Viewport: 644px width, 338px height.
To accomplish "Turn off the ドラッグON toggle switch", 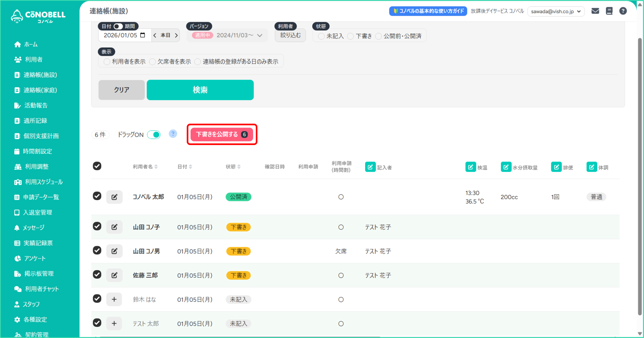I will (x=154, y=135).
